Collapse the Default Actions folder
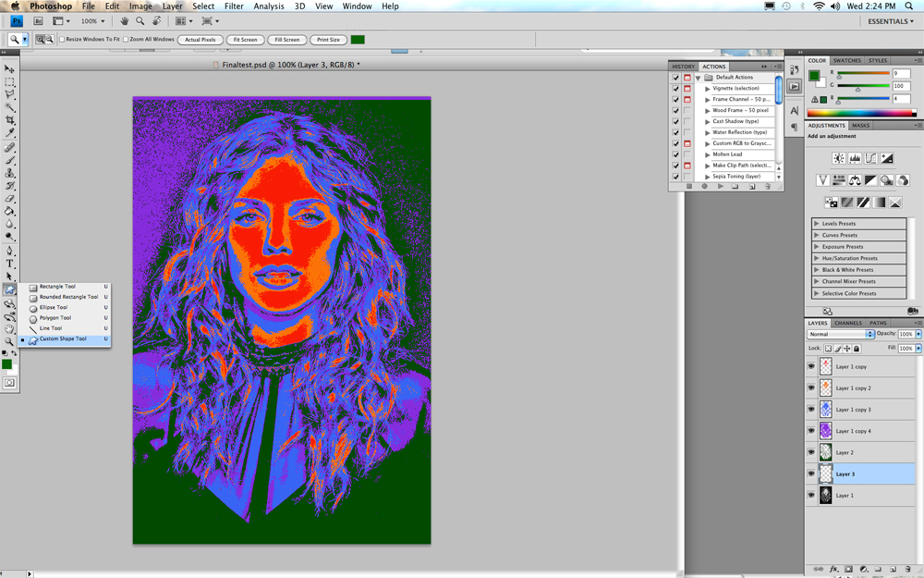 coord(698,78)
